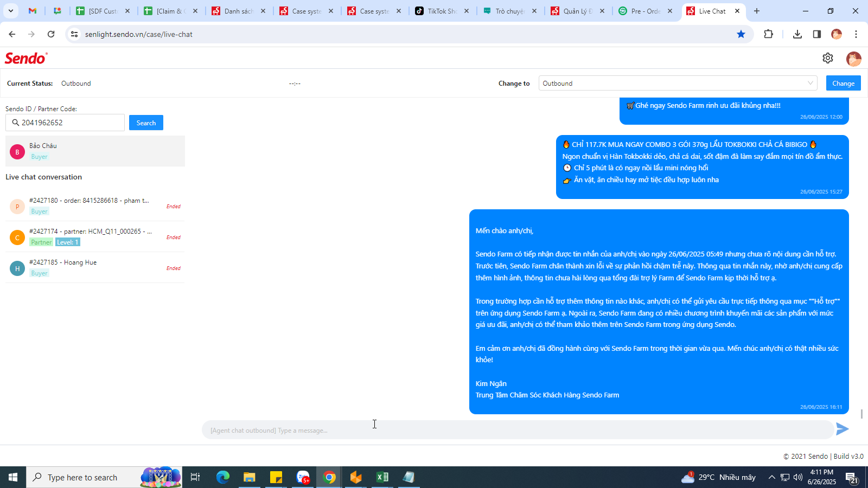Click the address bar URL

pos(139,34)
